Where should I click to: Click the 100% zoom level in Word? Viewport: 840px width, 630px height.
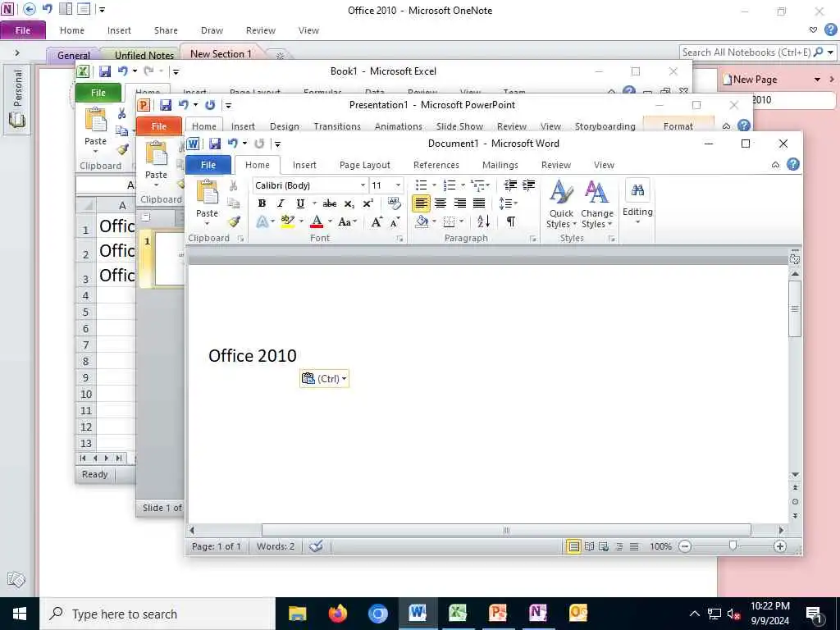660,546
